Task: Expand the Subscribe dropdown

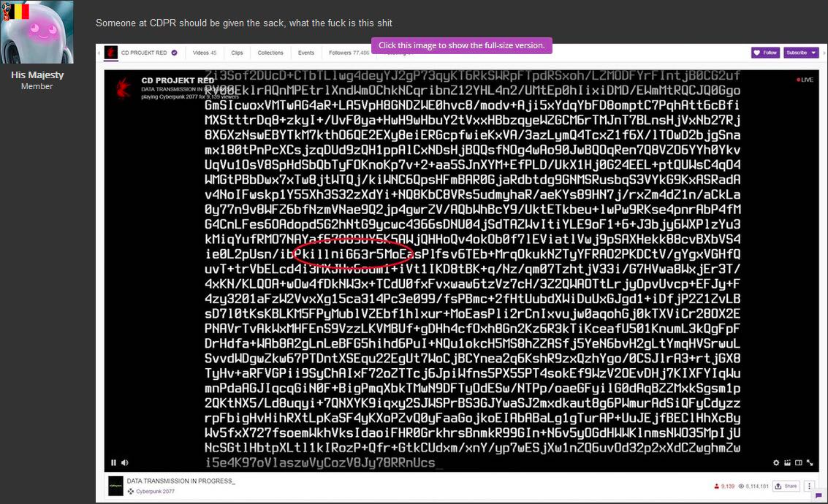Action: coord(800,53)
